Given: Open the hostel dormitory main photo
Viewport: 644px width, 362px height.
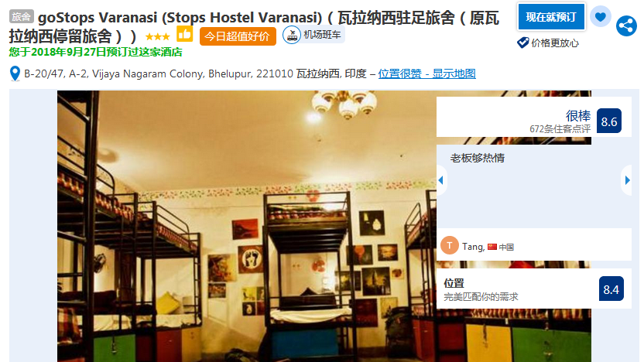Looking at the screenshot, I should coord(246,226).
